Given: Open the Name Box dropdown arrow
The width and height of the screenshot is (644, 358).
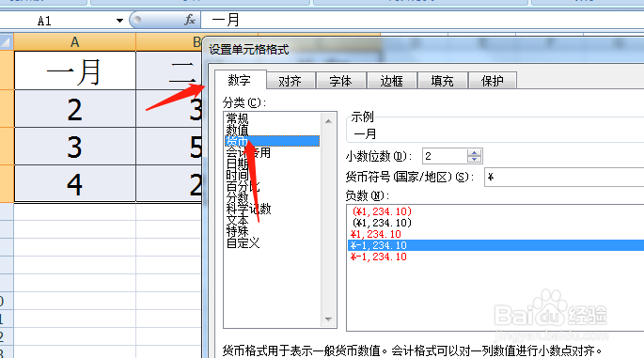Looking at the screenshot, I should 119,21.
